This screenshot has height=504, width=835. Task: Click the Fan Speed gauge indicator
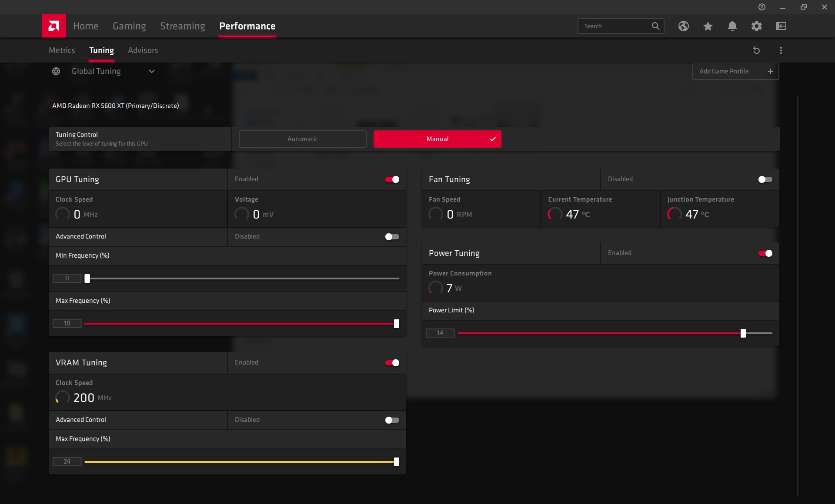[x=436, y=214]
